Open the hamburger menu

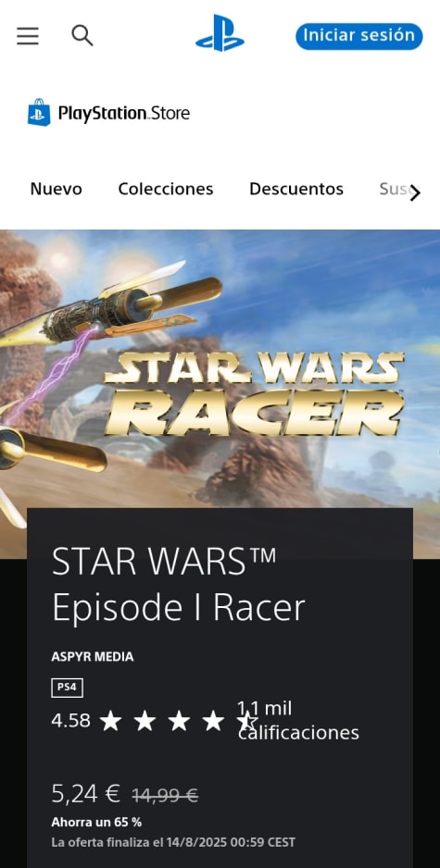coord(28,36)
